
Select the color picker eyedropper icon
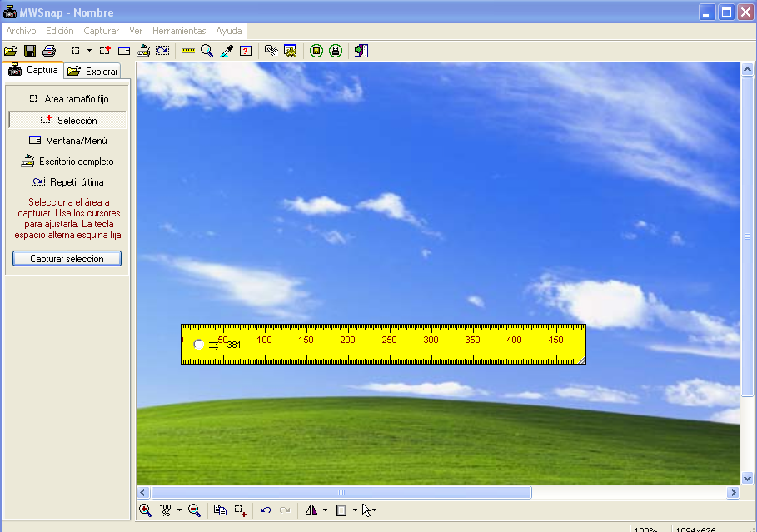click(227, 51)
